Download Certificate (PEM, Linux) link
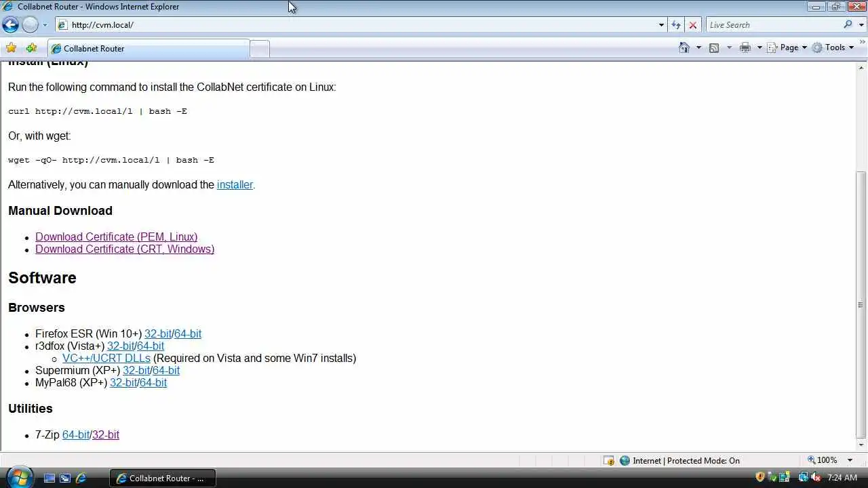Viewport: 868px width, 488px height. [x=117, y=237]
